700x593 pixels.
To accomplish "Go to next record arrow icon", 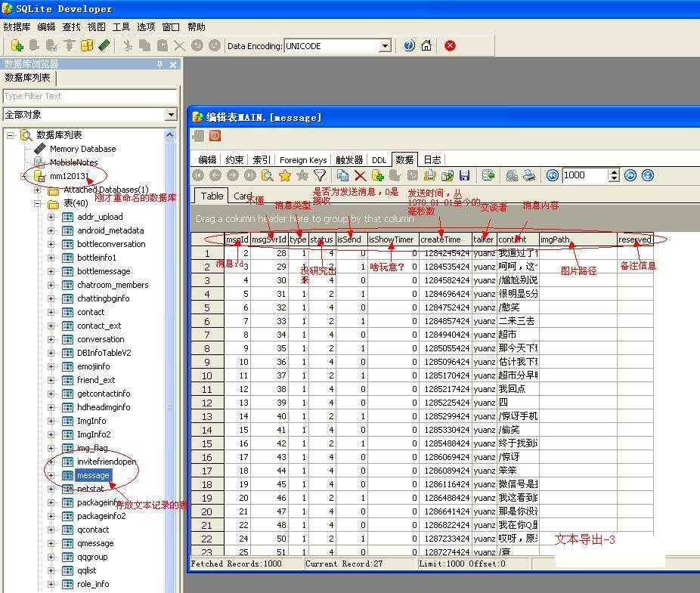I will click(x=233, y=175).
